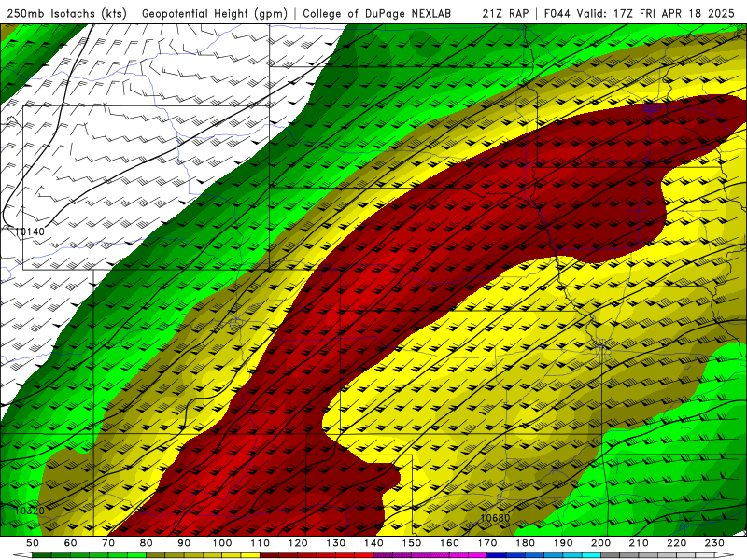Click the 110 label on the color scale
The image size is (747, 560).
click(x=261, y=543)
